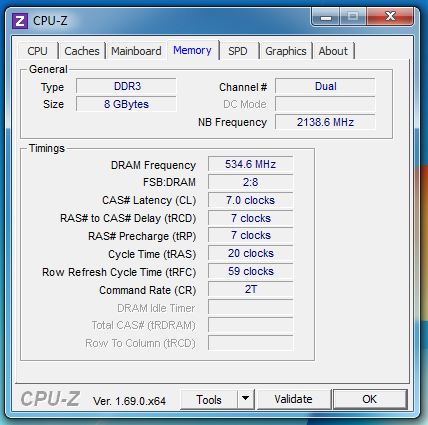The width and height of the screenshot is (428, 425).
Task: Click the Channel # Dual field
Action: 325,86
